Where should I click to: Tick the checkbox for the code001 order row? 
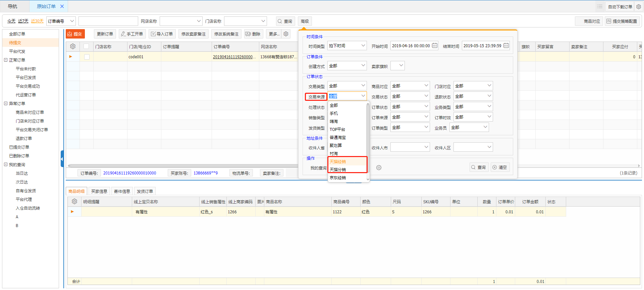(87, 57)
